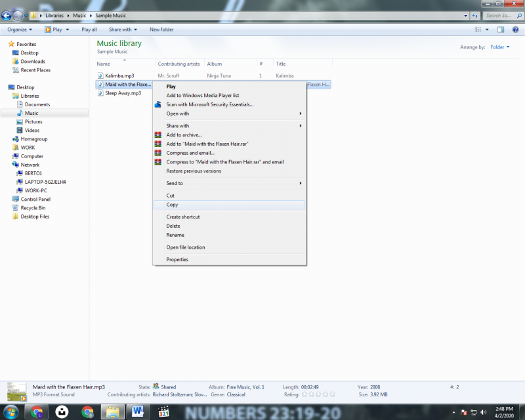
Task: Click the preview pane toggle icon
Action: point(500,30)
